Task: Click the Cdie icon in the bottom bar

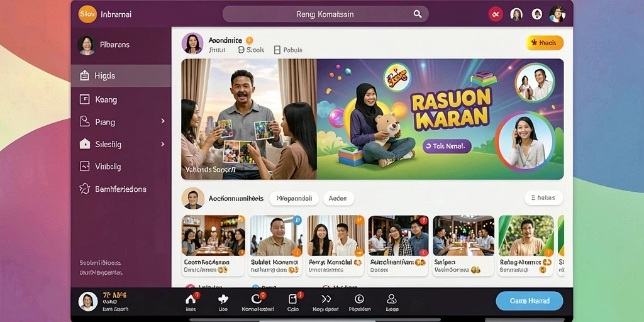Action: [x=293, y=299]
